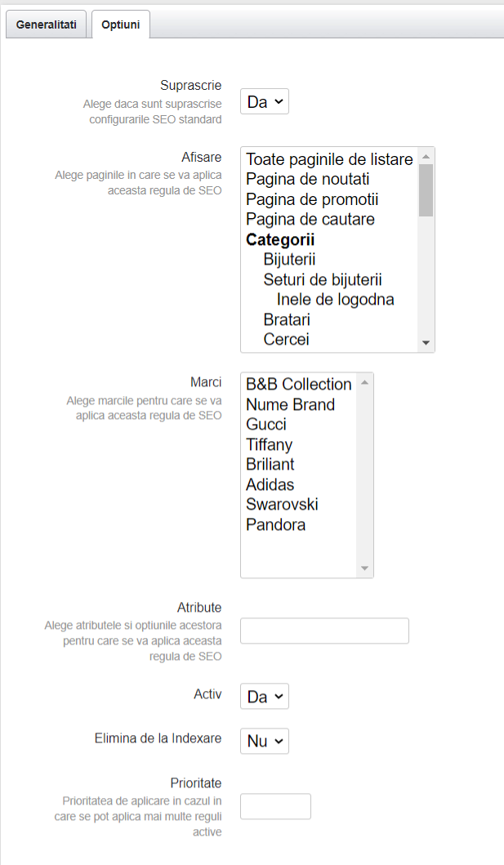Image resolution: width=504 pixels, height=865 pixels.
Task: Select the Gucci brand
Action: [264, 424]
